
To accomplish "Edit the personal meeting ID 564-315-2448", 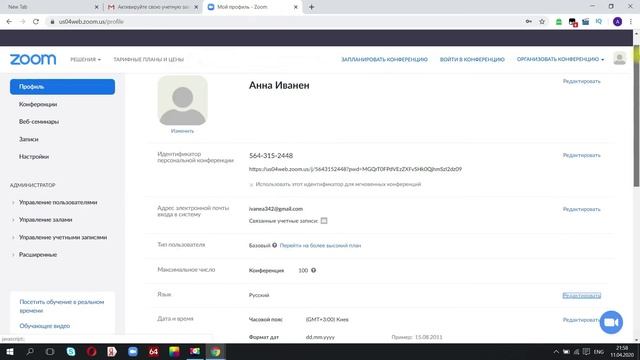I will pyautogui.click(x=582, y=155).
